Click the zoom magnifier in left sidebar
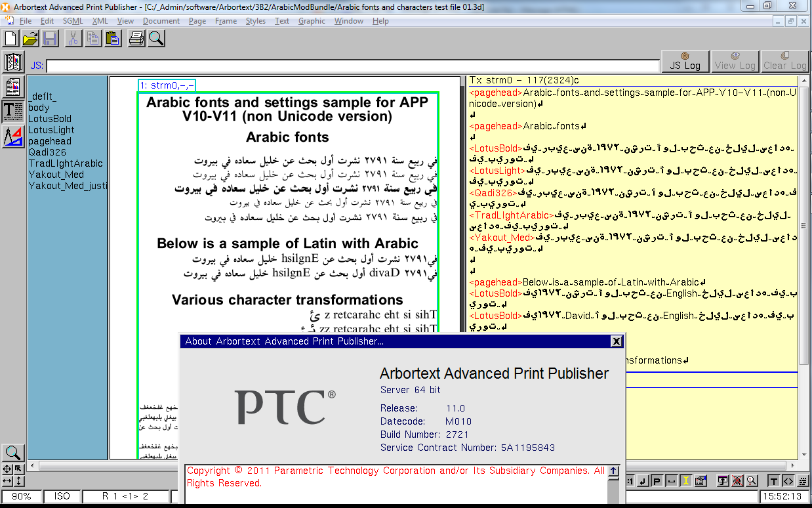Viewport: 812px width, 508px height. tap(14, 453)
